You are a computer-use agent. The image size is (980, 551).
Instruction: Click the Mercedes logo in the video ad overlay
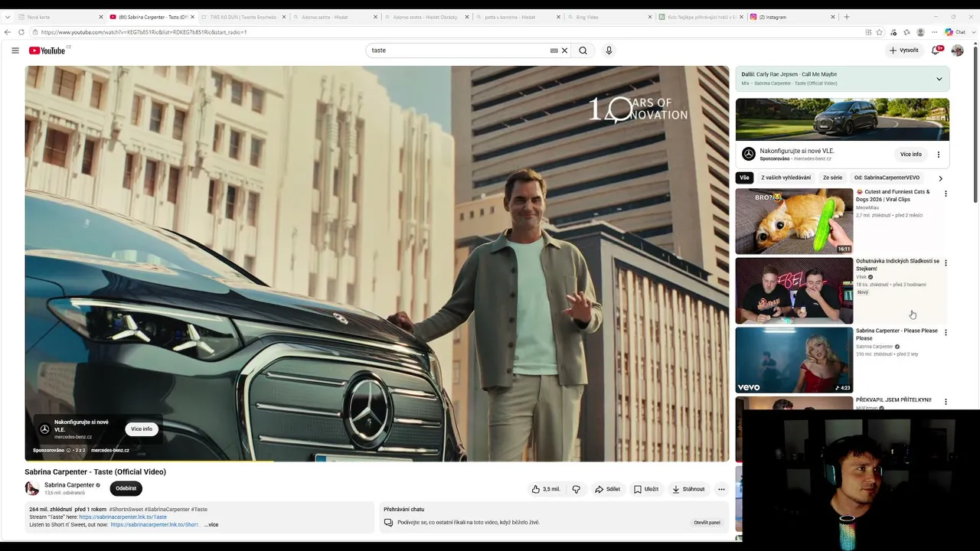pos(44,429)
